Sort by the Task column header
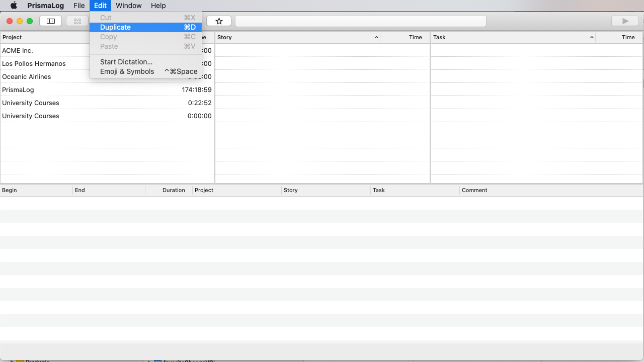The image size is (644, 362). (x=513, y=37)
